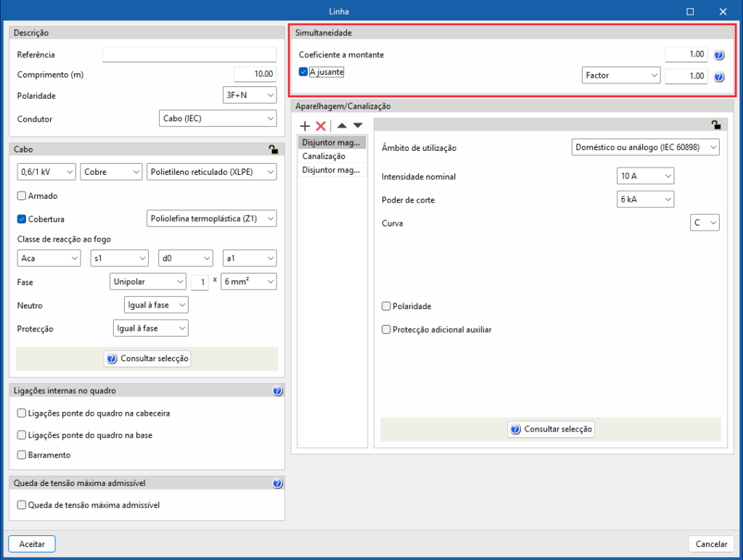Close the Linha dialog window
This screenshot has height=560, width=743.
(x=723, y=12)
